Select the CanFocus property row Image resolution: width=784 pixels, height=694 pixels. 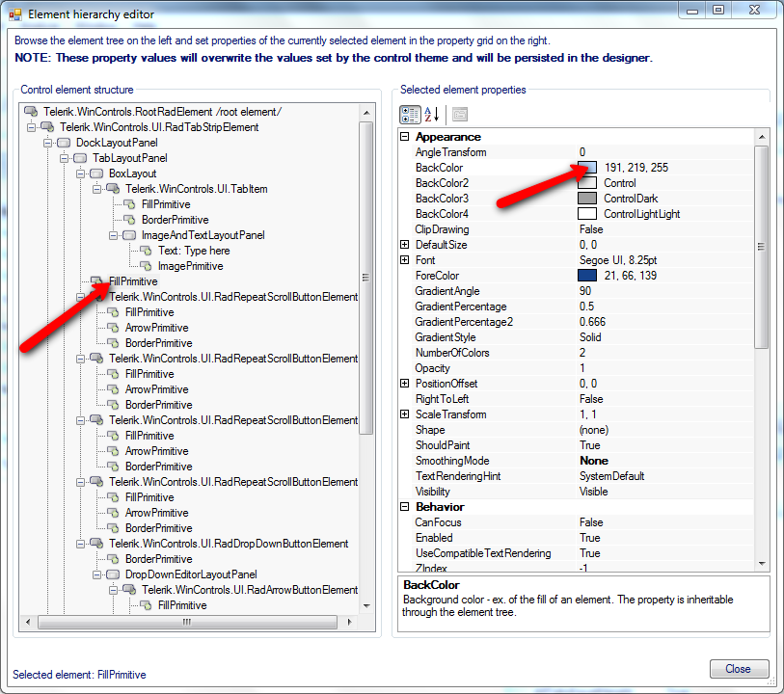coord(582,522)
